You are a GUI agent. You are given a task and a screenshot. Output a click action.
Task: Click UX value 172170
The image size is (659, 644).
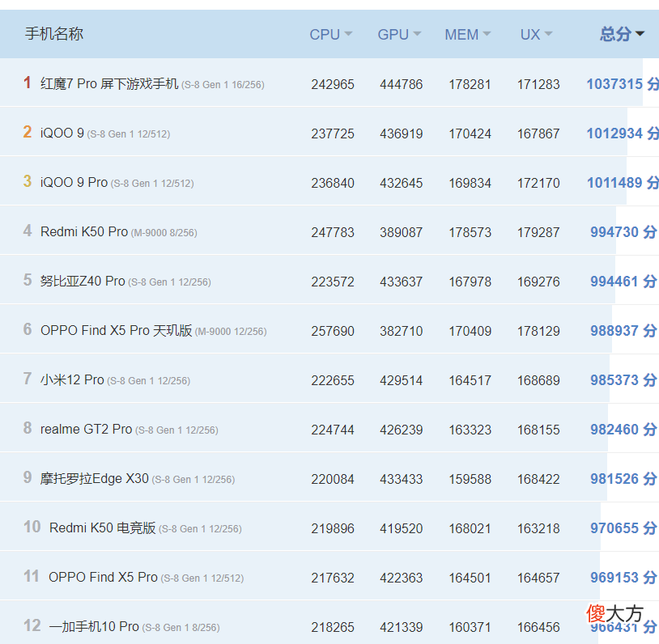click(x=538, y=183)
